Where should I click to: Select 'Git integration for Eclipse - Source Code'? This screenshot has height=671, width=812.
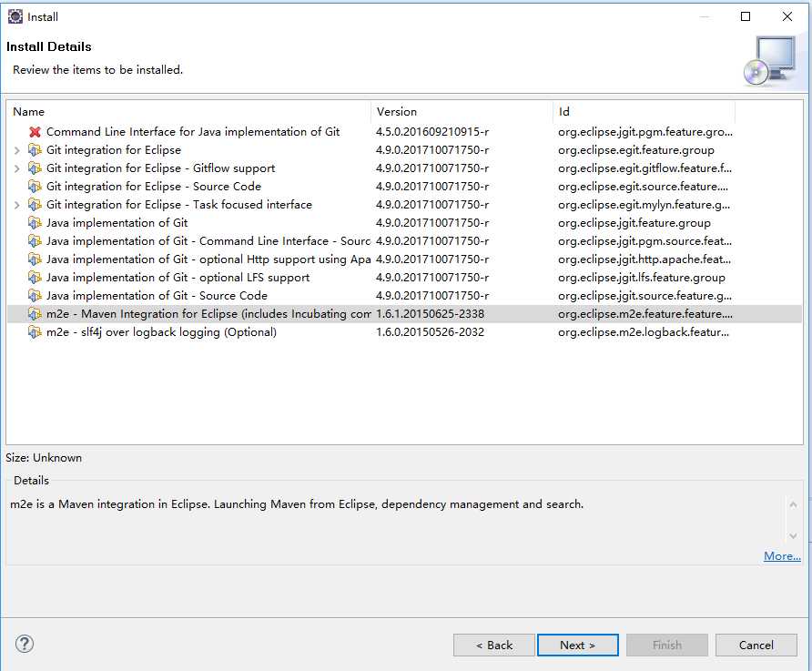coord(154,187)
